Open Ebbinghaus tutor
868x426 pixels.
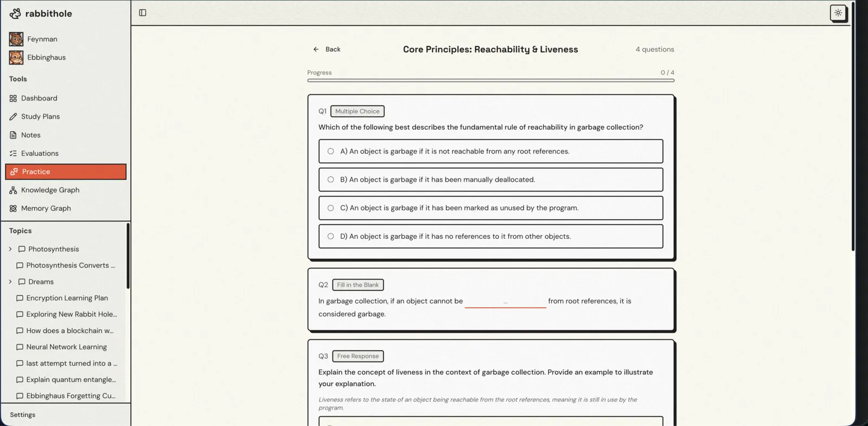click(x=47, y=58)
